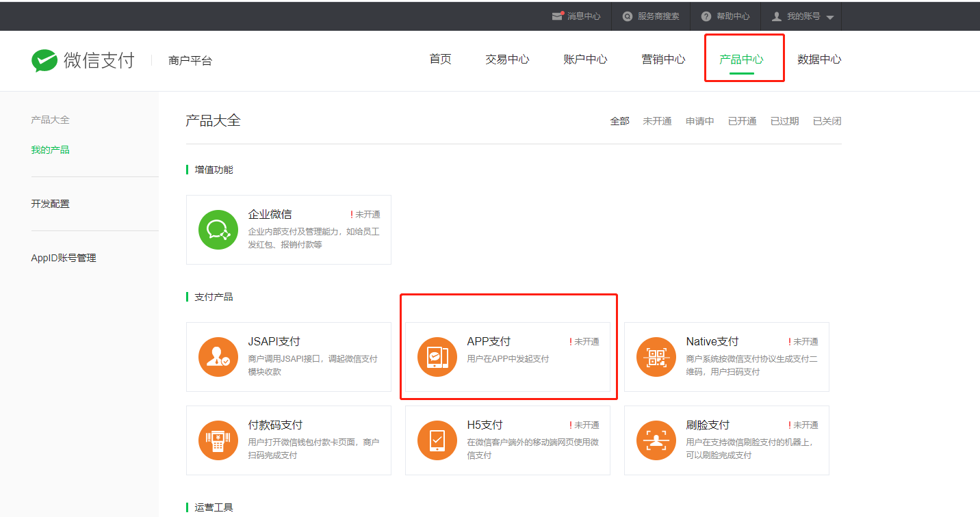Image resolution: width=980 pixels, height=517 pixels.
Task: Open 数据中心 navigation tab
Action: [x=819, y=59]
